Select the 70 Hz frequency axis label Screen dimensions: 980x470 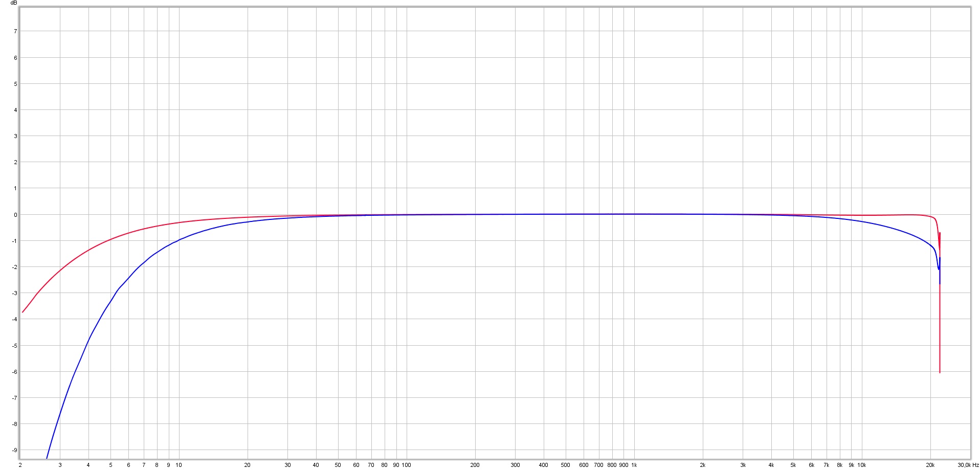[371, 465]
